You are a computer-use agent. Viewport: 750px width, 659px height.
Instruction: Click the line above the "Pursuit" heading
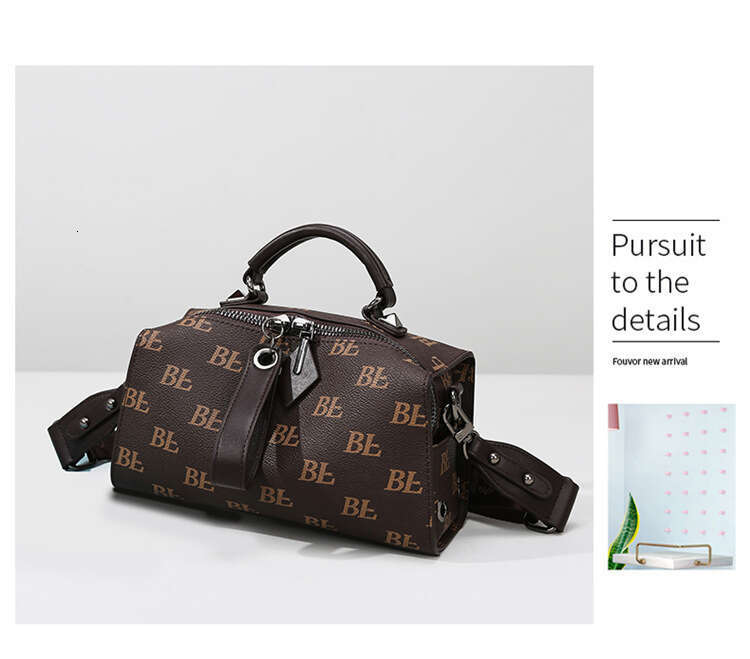click(x=665, y=220)
